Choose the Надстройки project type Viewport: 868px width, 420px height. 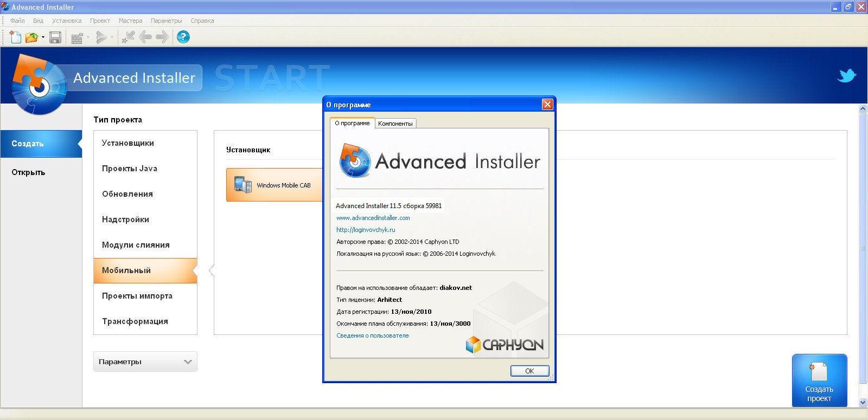[145, 219]
